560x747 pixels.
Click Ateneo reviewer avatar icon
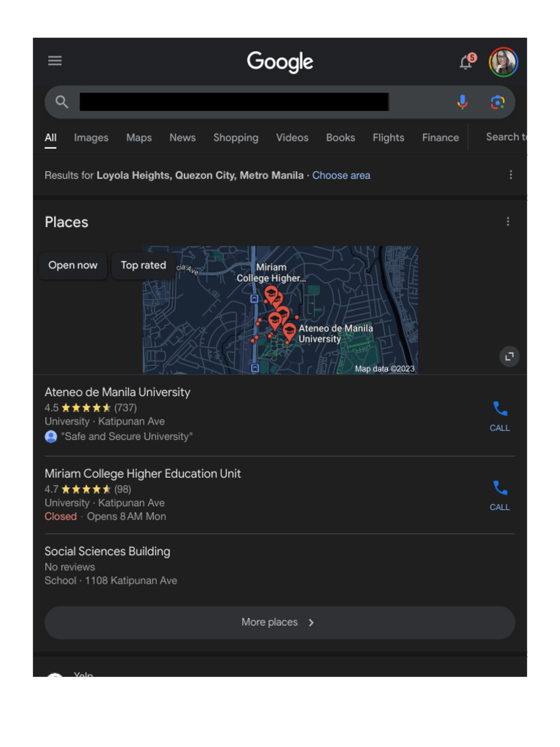[51, 436]
